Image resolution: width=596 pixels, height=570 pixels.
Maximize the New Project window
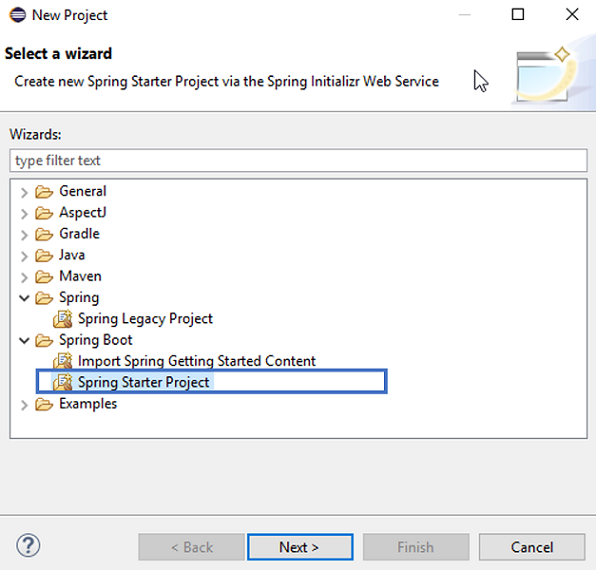[x=518, y=15]
